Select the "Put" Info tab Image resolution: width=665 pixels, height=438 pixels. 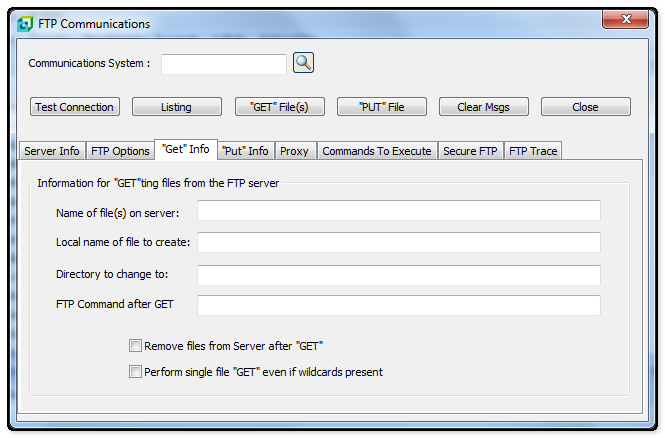(x=245, y=151)
